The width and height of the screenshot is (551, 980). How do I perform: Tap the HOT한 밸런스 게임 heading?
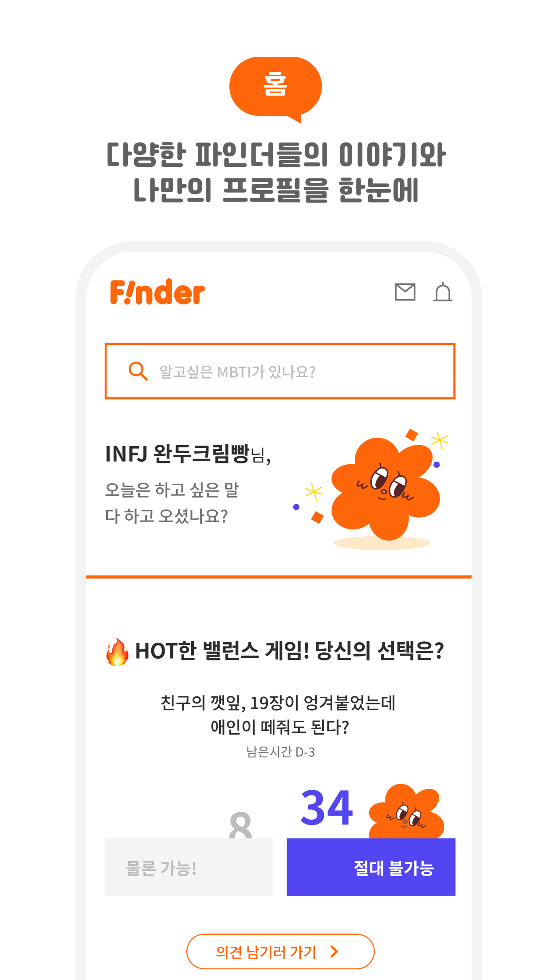click(289, 651)
